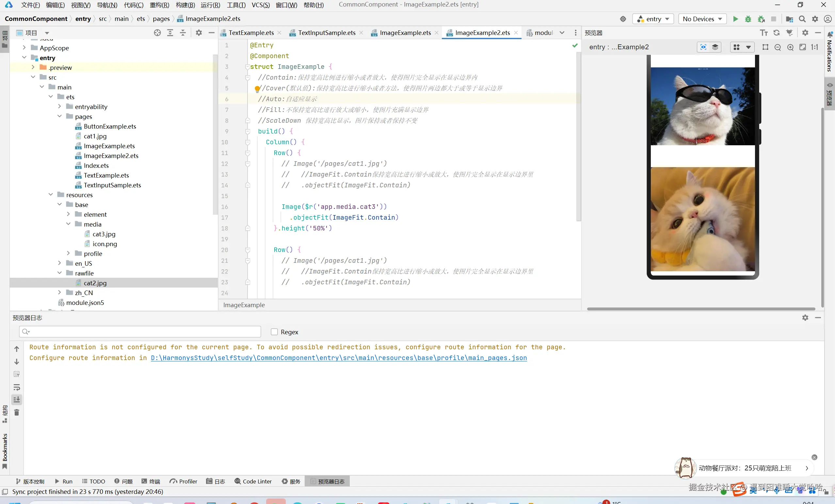This screenshot has height=504, width=835.
Task: Open the Code Linter tool window
Action: (x=253, y=481)
